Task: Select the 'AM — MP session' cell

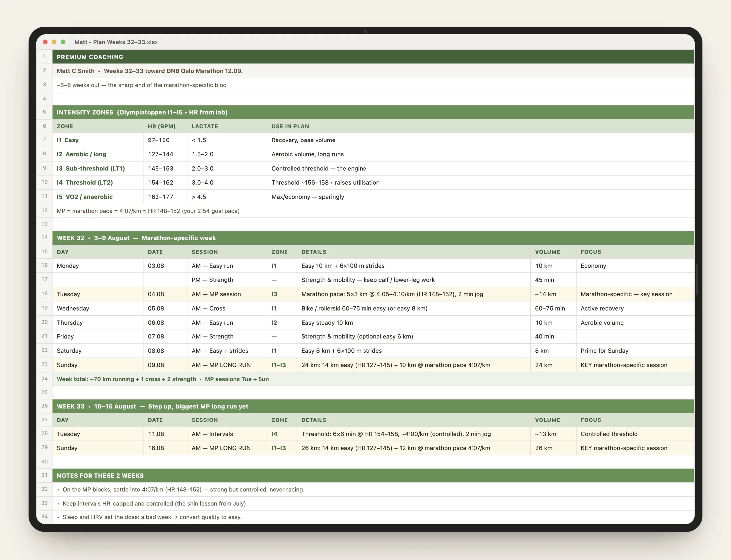Action: point(227,294)
